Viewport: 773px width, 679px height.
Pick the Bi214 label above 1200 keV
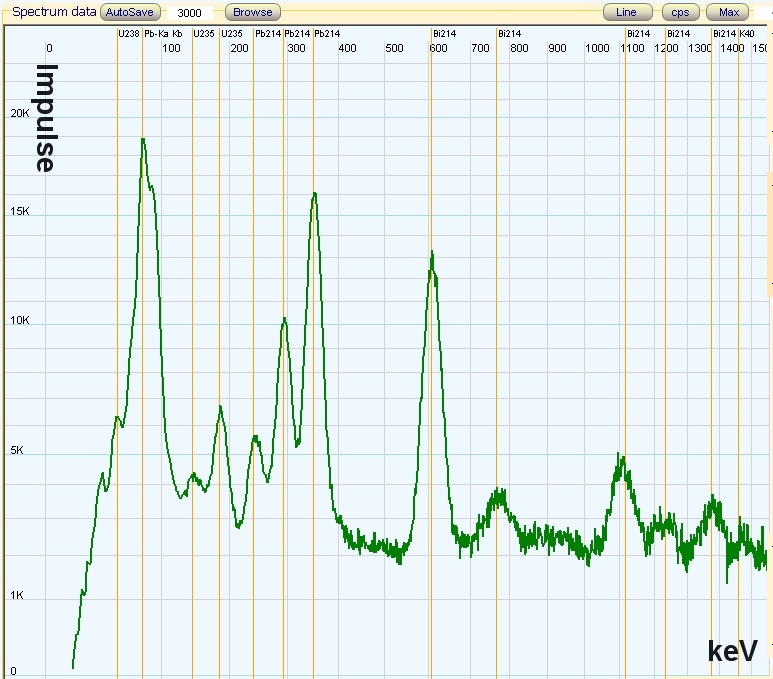678,33
